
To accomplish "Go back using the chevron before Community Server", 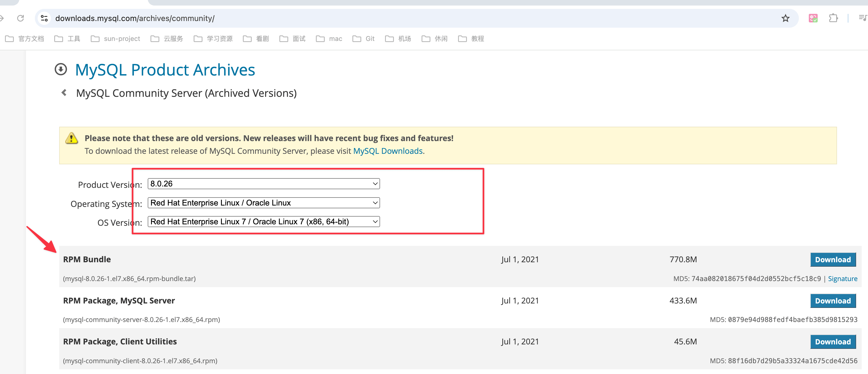I will (x=64, y=93).
